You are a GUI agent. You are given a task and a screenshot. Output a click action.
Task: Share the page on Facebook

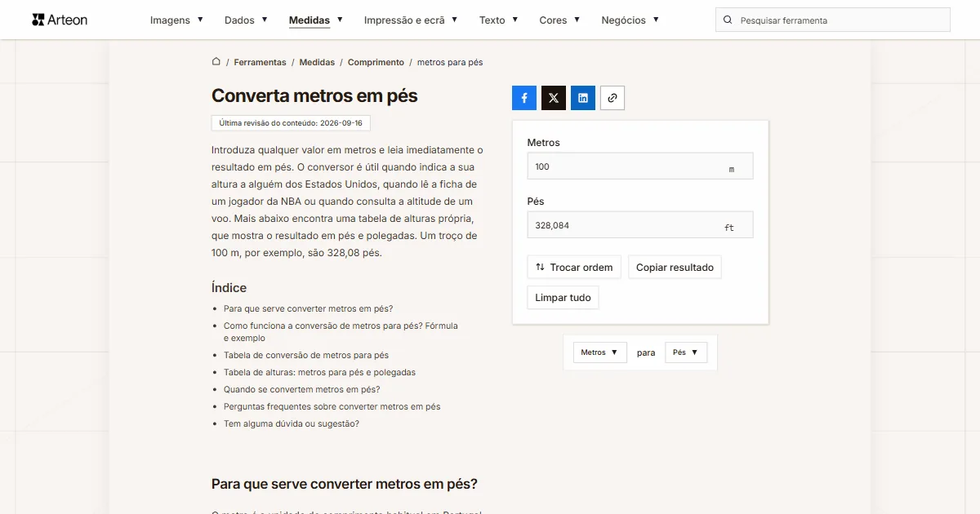524,98
